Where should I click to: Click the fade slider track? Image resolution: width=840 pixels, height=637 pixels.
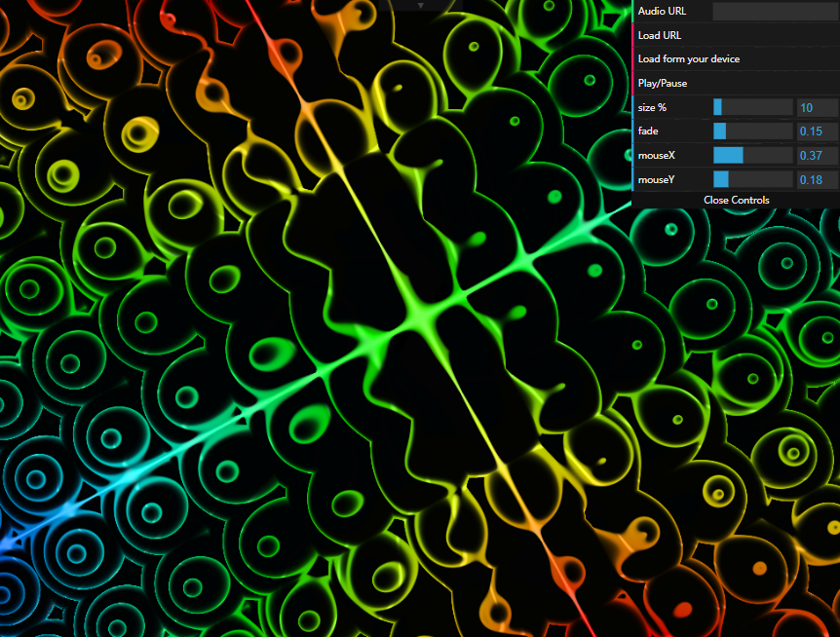tap(752, 131)
